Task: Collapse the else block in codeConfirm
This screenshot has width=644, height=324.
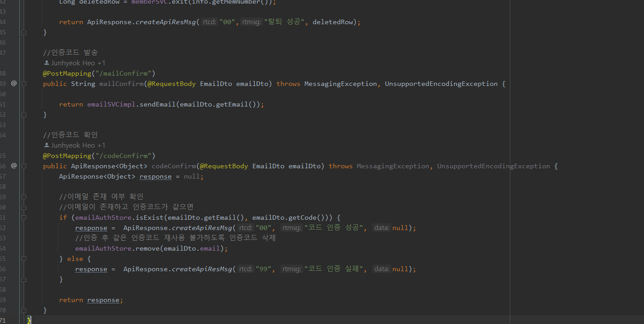Action: [24, 259]
